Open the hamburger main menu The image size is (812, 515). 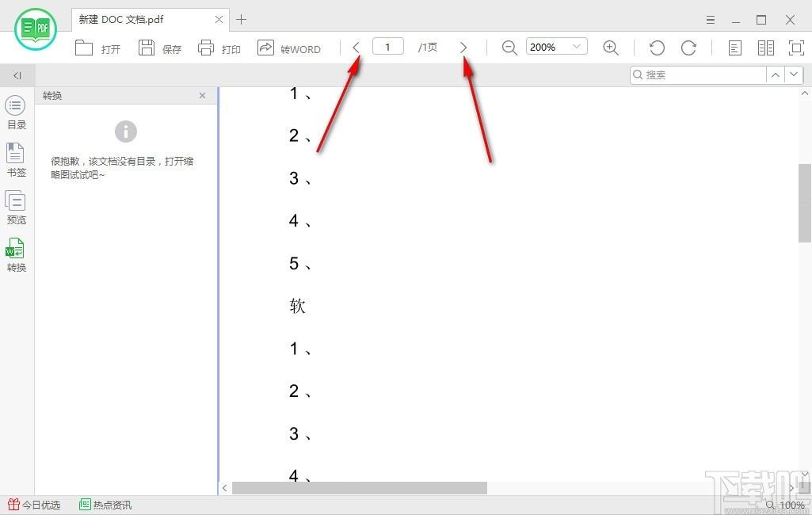[x=711, y=20]
